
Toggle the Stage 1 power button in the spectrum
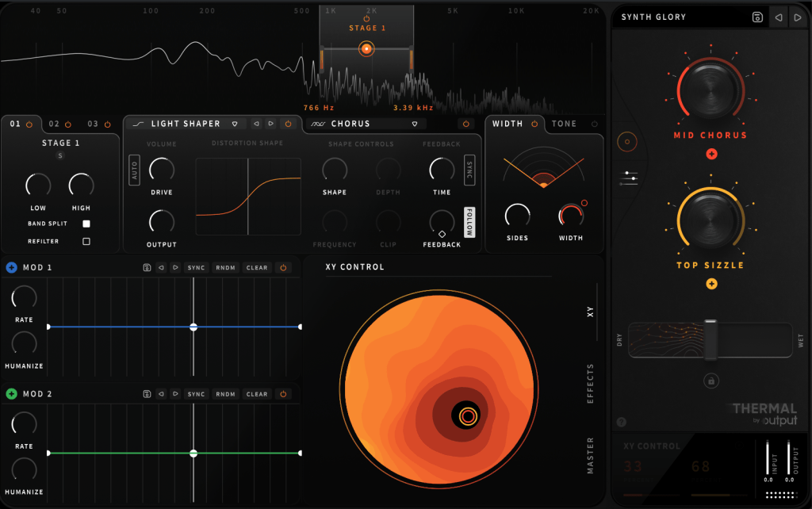[x=366, y=17]
